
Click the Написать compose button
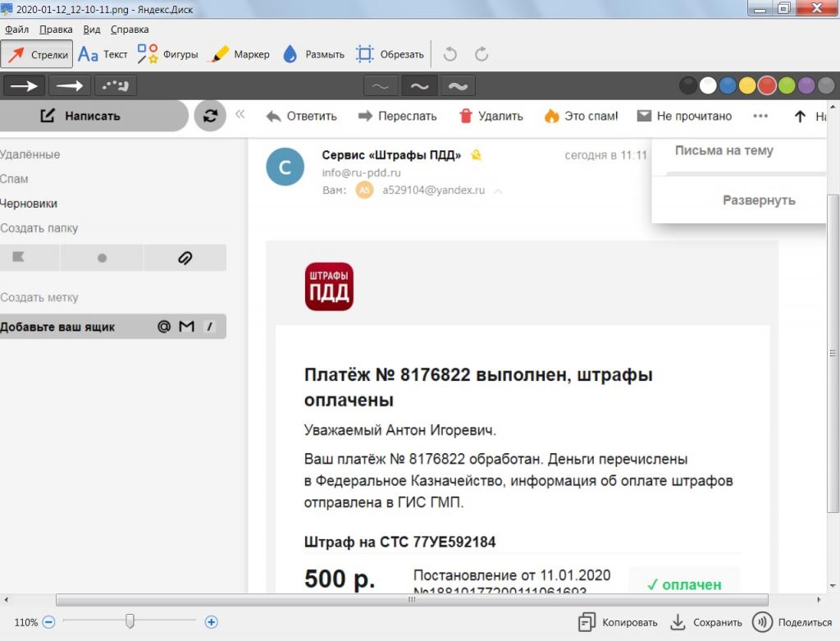[x=94, y=116]
